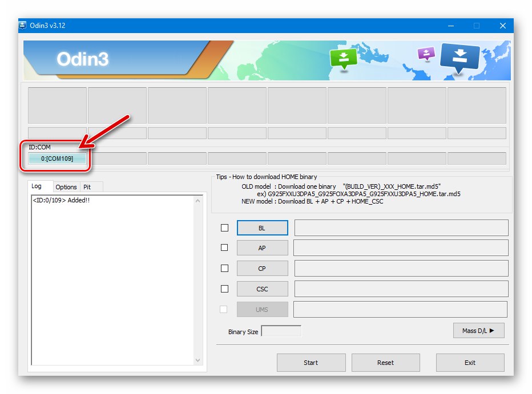Click the CSC file path field
The width and height of the screenshot is (532, 394).
pyautogui.click(x=401, y=289)
